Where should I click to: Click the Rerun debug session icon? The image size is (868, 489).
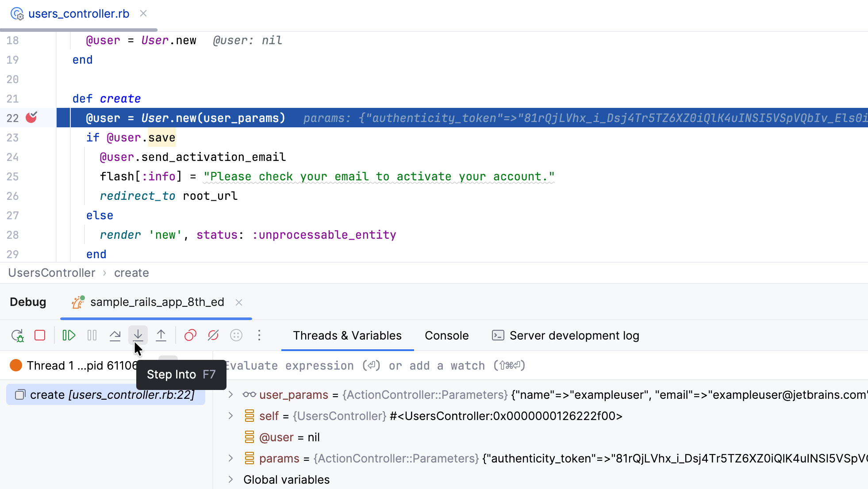[17, 336]
